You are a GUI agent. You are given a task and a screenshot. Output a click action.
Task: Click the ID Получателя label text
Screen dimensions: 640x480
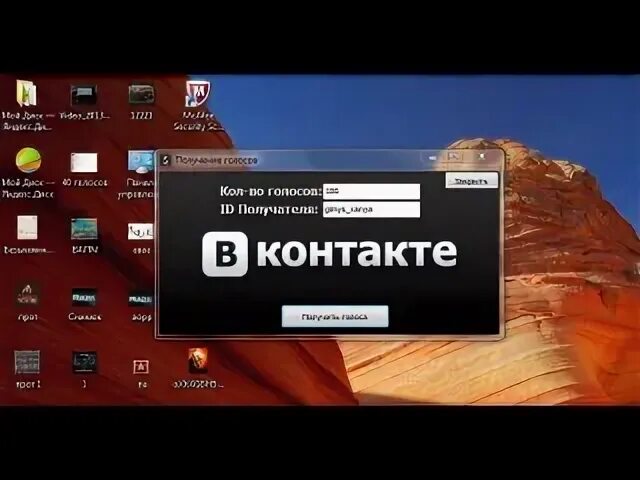269,210
